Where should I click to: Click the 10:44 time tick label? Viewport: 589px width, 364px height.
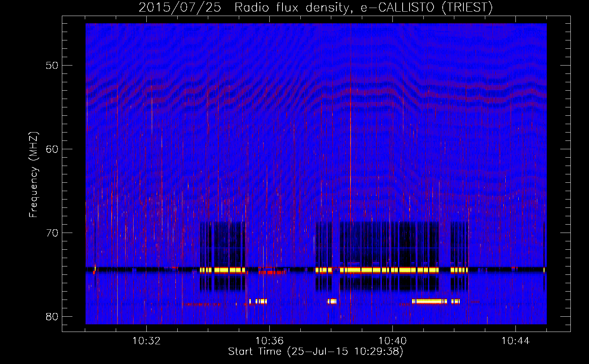tap(515, 341)
